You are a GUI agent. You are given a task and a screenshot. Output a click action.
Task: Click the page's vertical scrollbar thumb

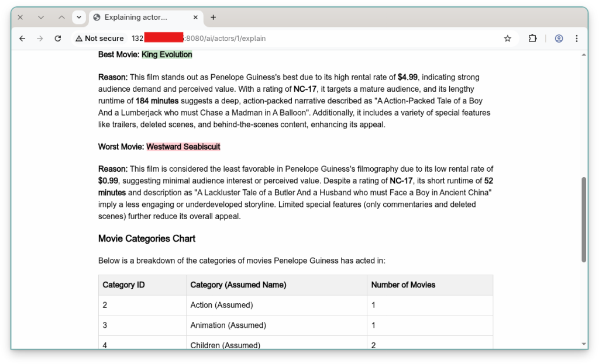583,219
